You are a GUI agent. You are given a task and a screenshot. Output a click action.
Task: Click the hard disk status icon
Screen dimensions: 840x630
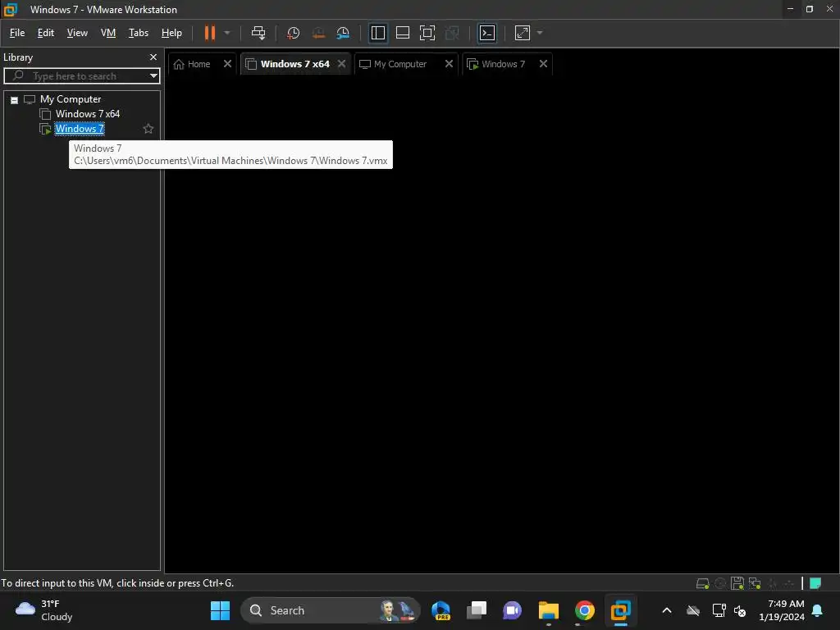(703, 583)
